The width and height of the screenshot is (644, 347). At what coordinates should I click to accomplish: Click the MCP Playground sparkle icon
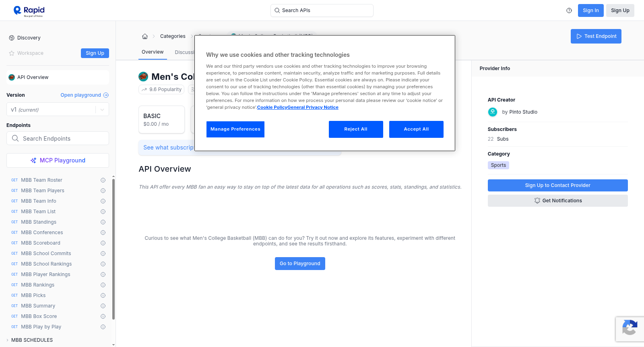(x=33, y=160)
